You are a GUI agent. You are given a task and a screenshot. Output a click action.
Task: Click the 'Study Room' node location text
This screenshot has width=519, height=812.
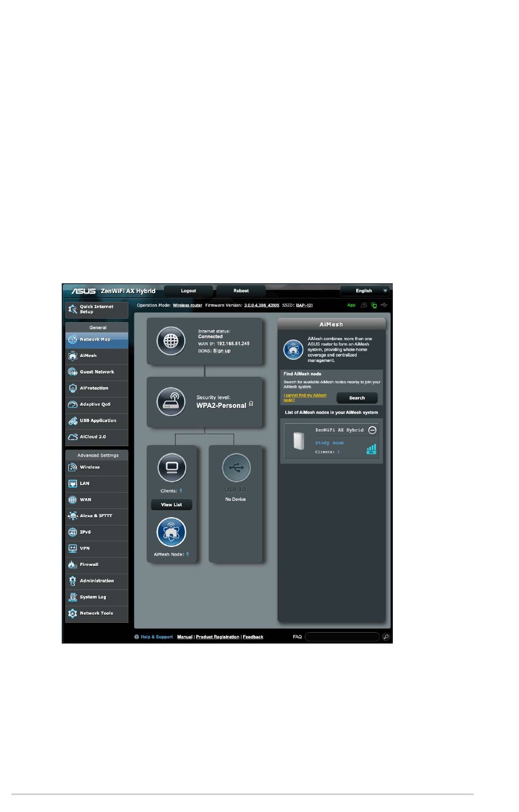click(x=329, y=443)
